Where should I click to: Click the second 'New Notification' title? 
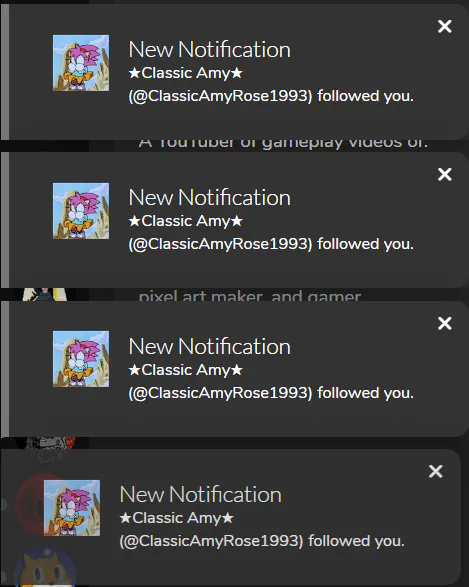209,197
